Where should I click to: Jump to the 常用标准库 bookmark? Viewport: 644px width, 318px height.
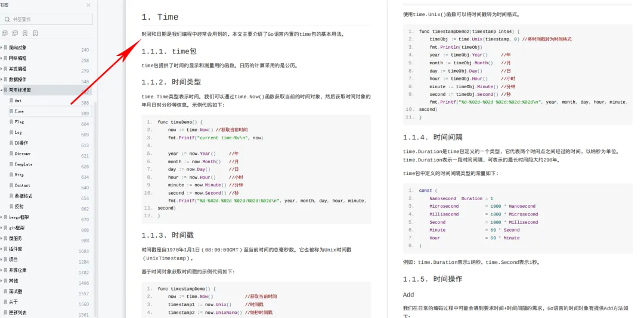pyautogui.click(x=20, y=90)
